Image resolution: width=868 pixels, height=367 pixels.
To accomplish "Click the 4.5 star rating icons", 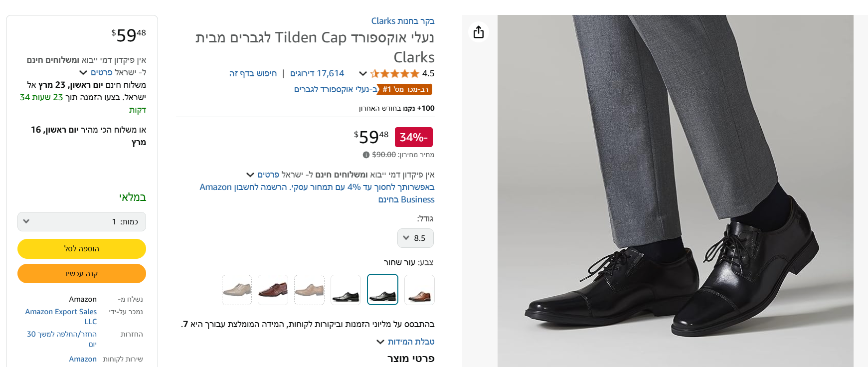I will pyautogui.click(x=394, y=74).
